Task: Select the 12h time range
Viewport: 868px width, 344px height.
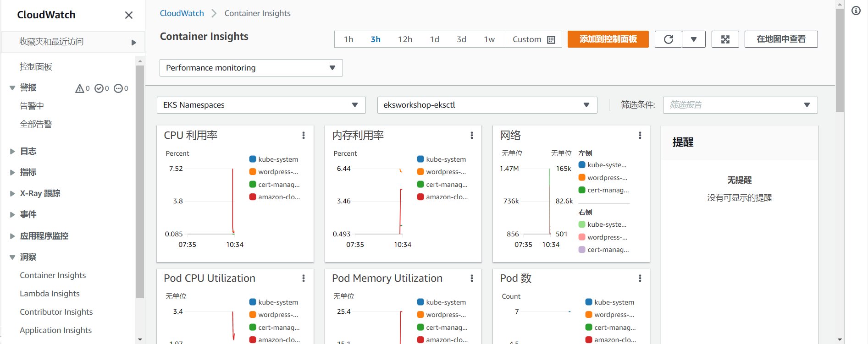Action: (405, 39)
